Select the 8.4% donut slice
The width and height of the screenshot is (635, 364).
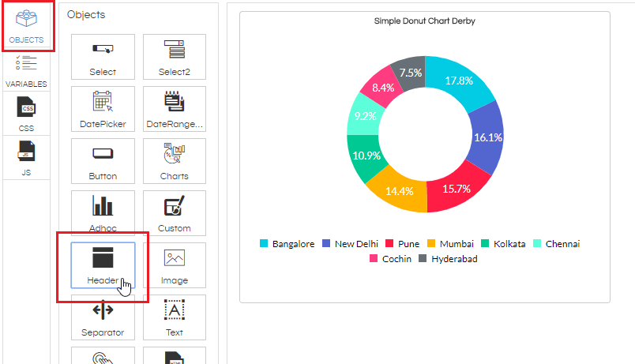point(383,88)
